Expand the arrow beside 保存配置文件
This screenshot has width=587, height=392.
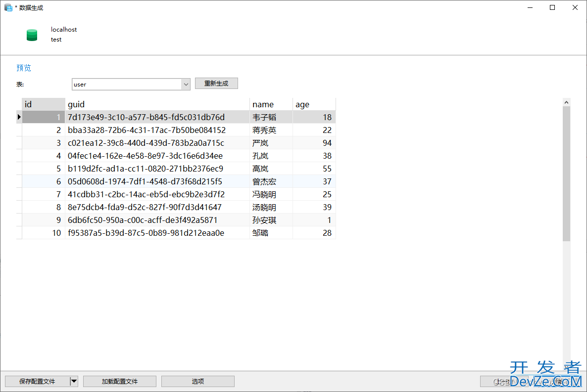74,381
